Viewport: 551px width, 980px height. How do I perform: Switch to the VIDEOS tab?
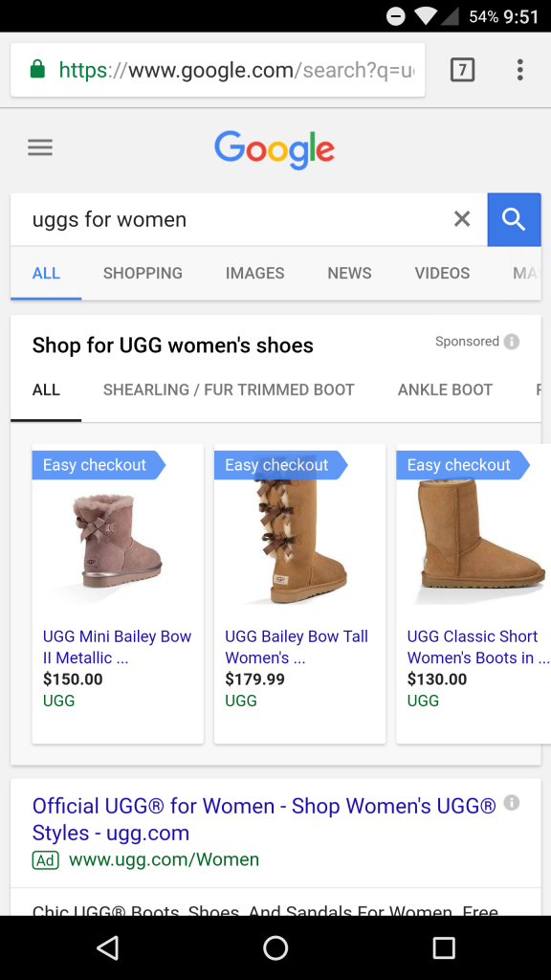[x=442, y=273]
